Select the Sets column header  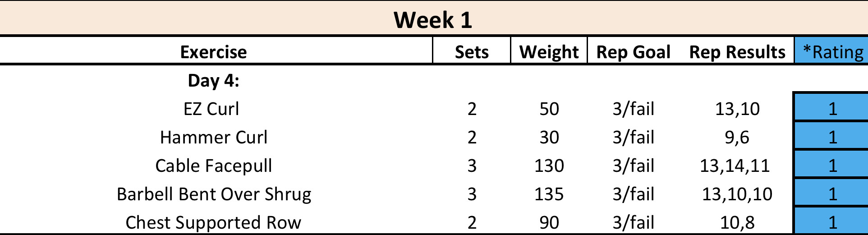coord(472,52)
